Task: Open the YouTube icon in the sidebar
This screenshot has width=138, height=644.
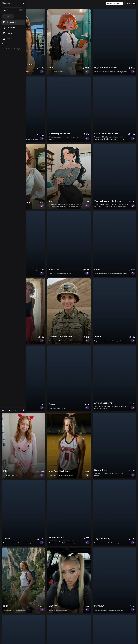Action: (x=16, y=410)
